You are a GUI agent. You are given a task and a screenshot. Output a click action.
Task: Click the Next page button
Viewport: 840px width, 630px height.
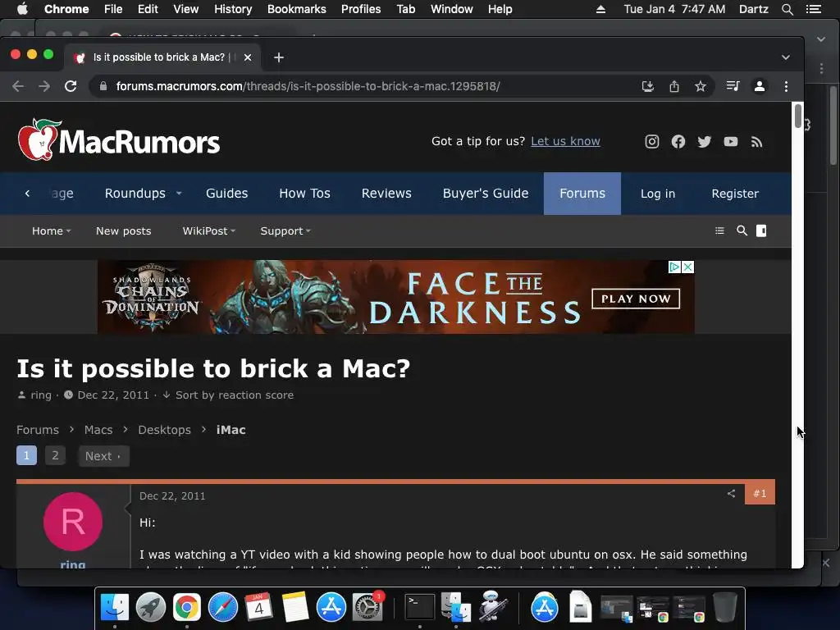[x=103, y=456]
